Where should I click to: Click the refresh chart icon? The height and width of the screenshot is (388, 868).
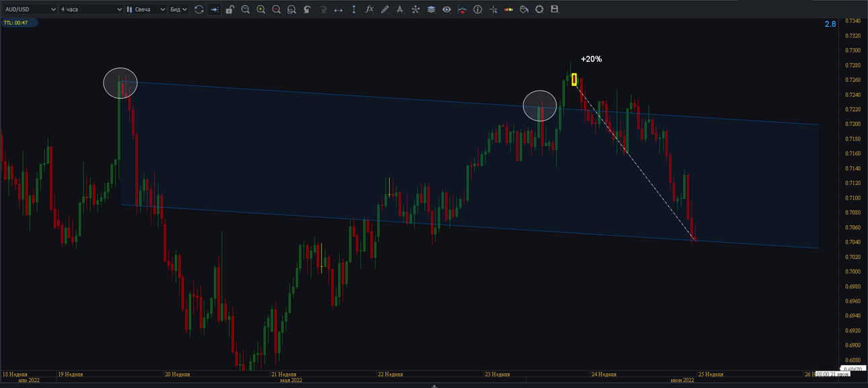point(198,9)
